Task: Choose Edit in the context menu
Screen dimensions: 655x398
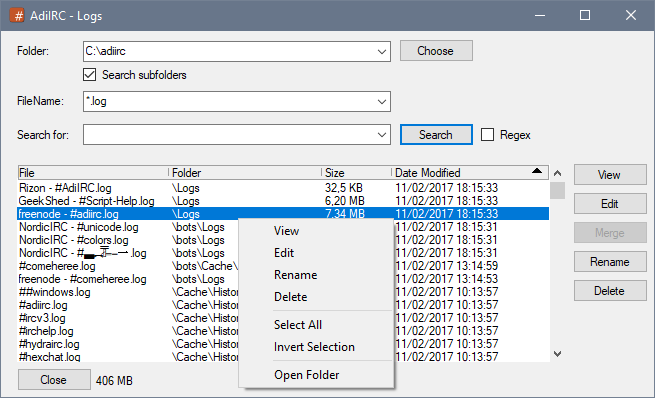Action: (316, 253)
